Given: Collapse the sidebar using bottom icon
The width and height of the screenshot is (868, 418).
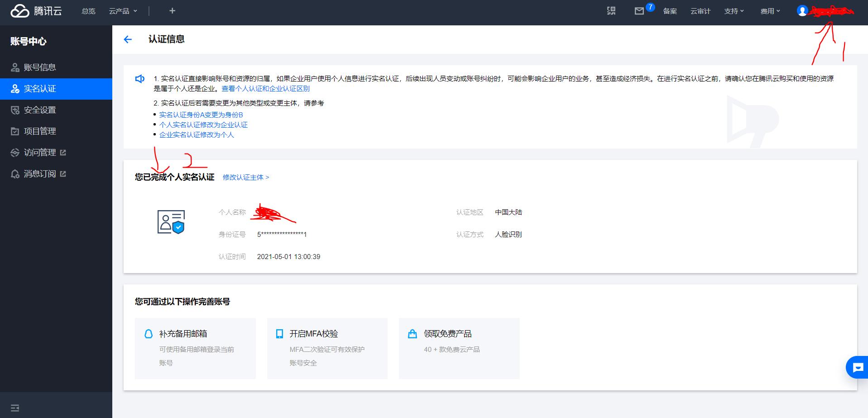Looking at the screenshot, I should [x=15, y=408].
